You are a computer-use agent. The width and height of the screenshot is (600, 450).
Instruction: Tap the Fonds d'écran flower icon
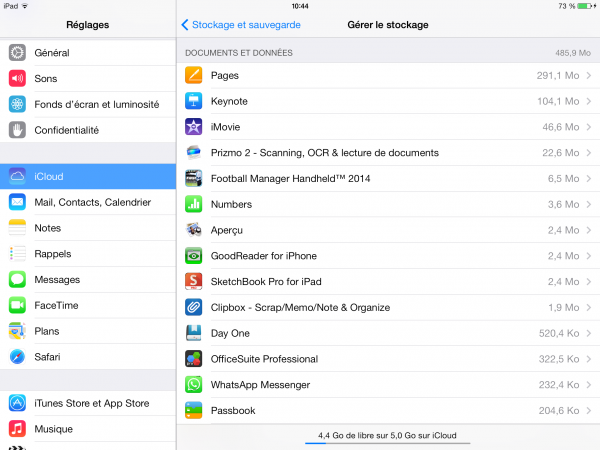pos(17,104)
